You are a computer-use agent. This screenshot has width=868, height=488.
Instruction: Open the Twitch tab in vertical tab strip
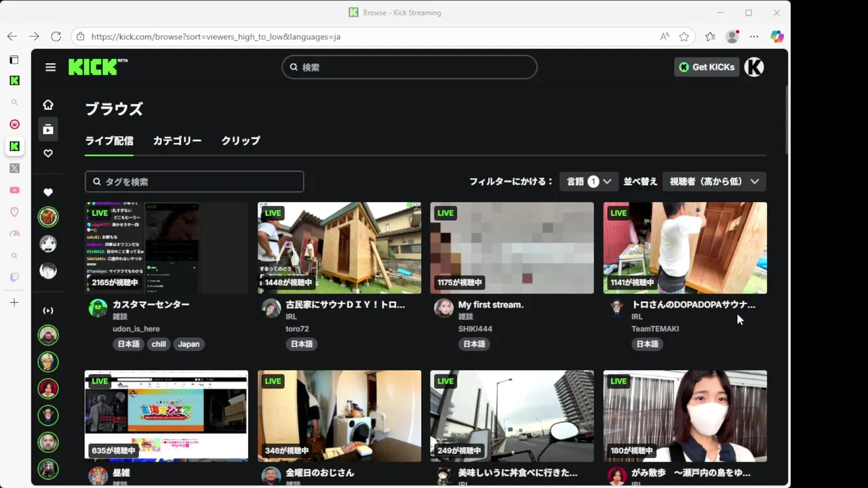pyautogui.click(x=14, y=277)
